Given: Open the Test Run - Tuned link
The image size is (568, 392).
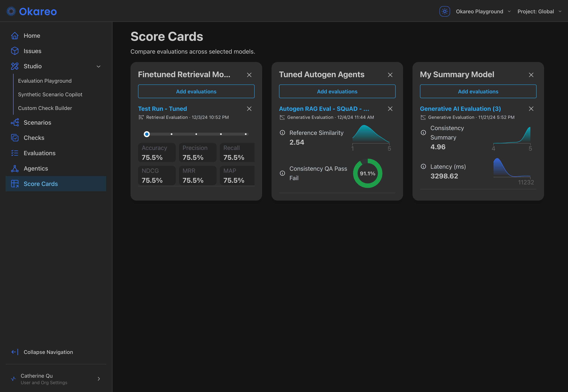Looking at the screenshot, I should (162, 109).
